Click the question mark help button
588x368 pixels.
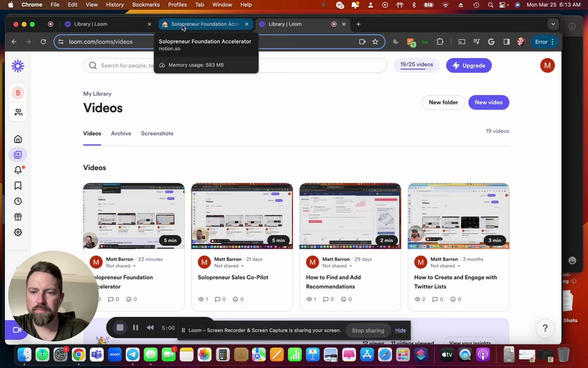545,328
